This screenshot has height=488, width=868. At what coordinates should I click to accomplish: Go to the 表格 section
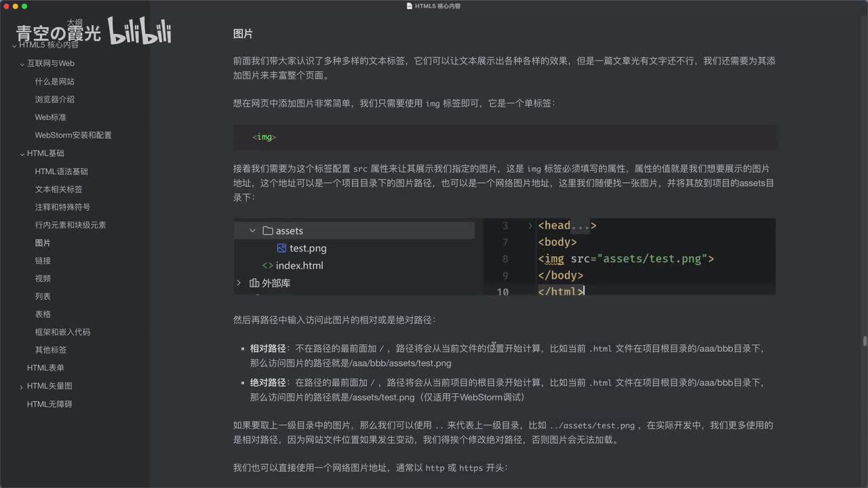43,314
